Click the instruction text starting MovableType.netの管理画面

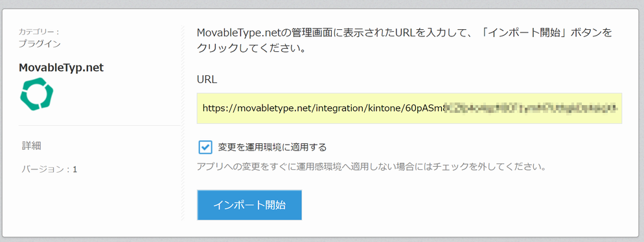tap(404, 40)
